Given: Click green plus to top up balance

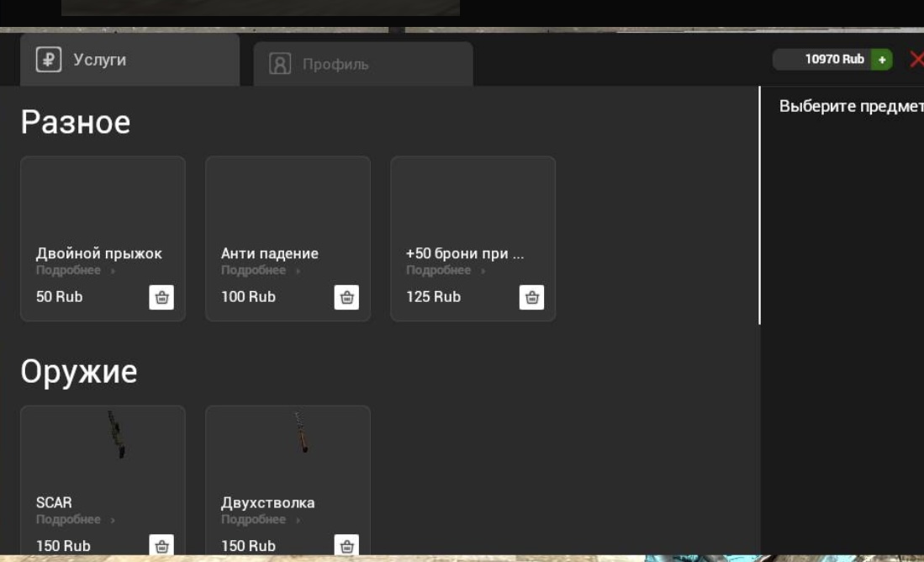Looking at the screenshot, I should (x=881, y=60).
